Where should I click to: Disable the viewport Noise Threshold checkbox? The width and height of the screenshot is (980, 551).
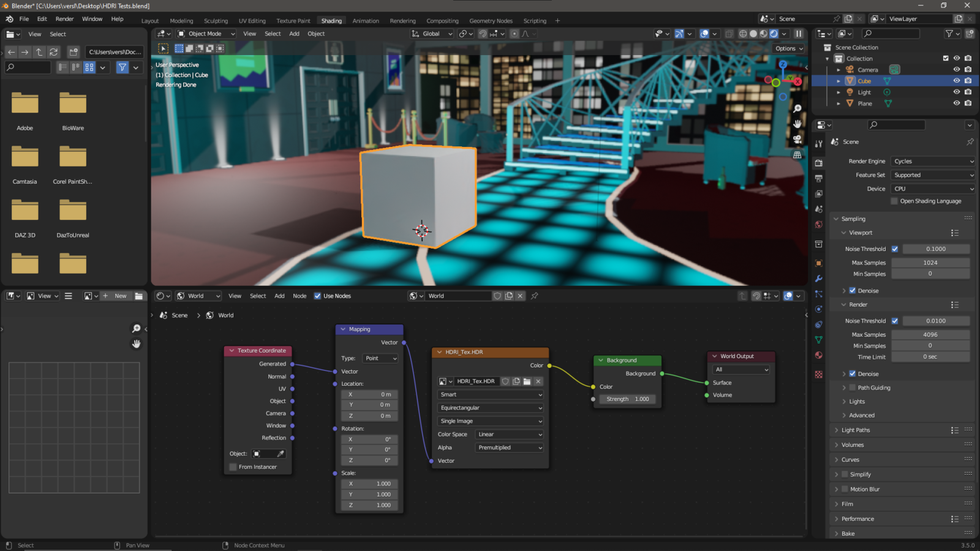point(895,249)
